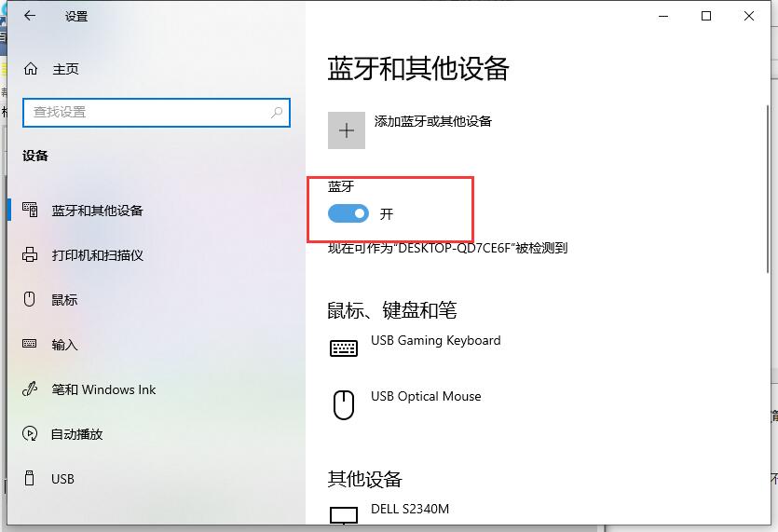The height and width of the screenshot is (532, 778).
Task: Open 蓝牙和其他设备 sidebar page
Action: (157, 211)
